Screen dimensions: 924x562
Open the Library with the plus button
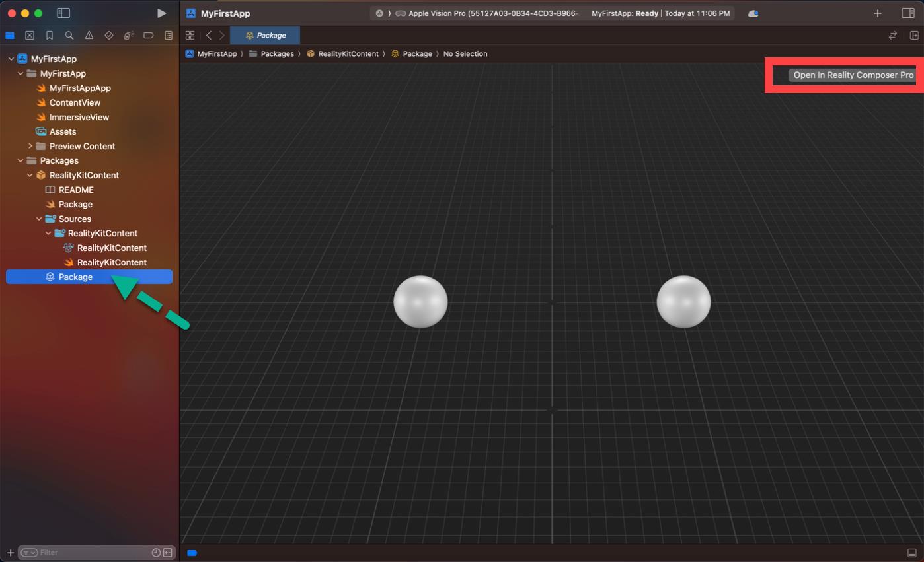click(878, 13)
